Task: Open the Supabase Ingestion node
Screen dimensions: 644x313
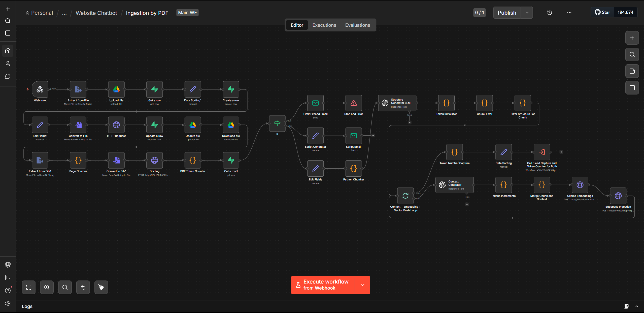Action: tap(618, 196)
